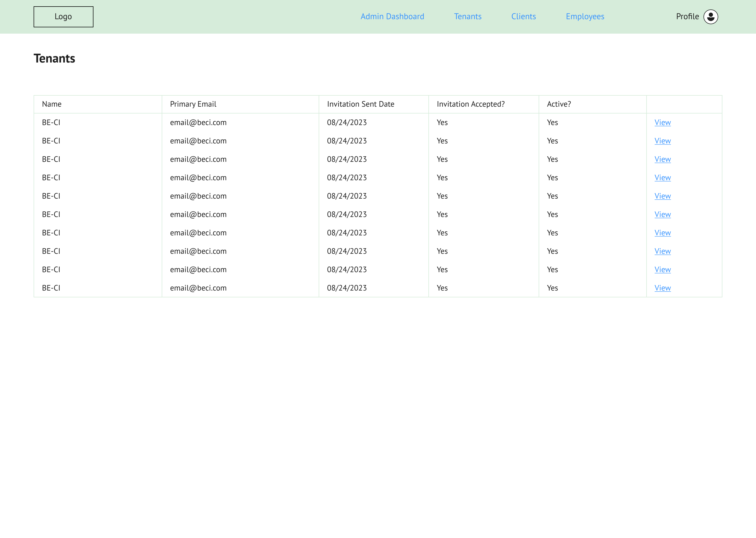Open View link in fourth row
The image size is (756, 538).
click(x=662, y=178)
